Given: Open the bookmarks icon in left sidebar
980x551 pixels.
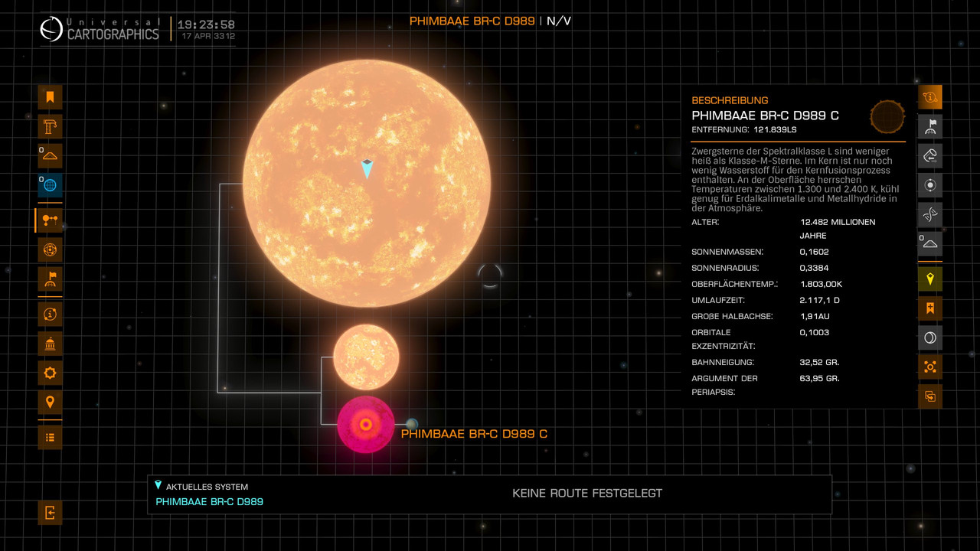Looking at the screenshot, I should click(x=50, y=97).
